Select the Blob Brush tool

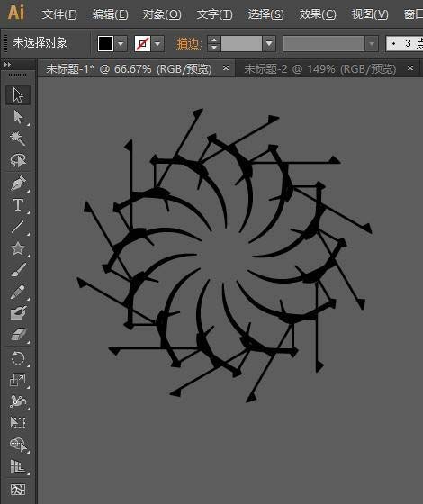[18, 313]
